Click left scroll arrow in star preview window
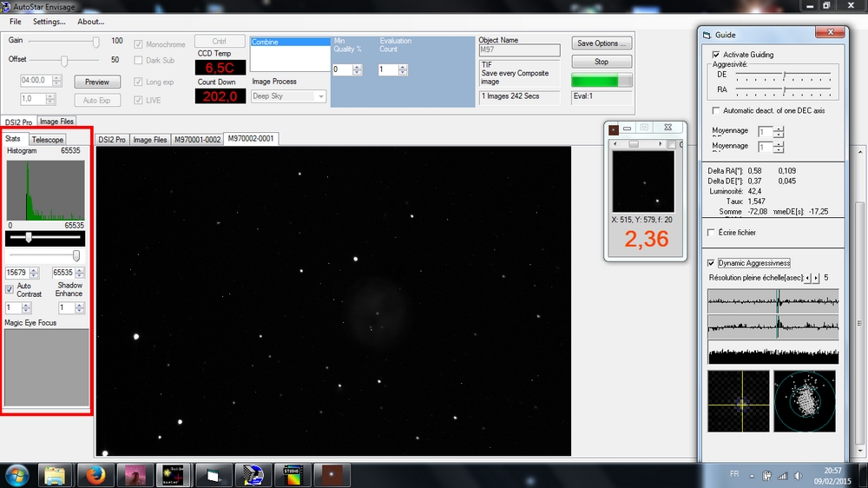 click(615, 144)
